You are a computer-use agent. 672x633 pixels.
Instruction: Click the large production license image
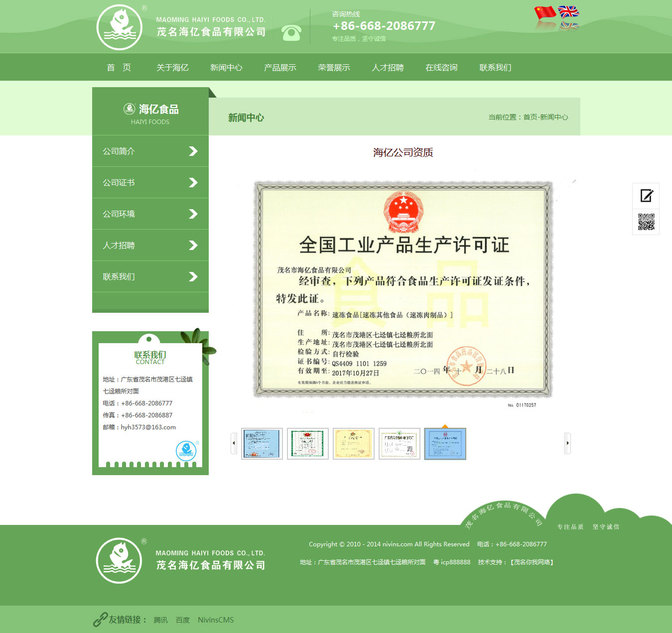(x=403, y=289)
